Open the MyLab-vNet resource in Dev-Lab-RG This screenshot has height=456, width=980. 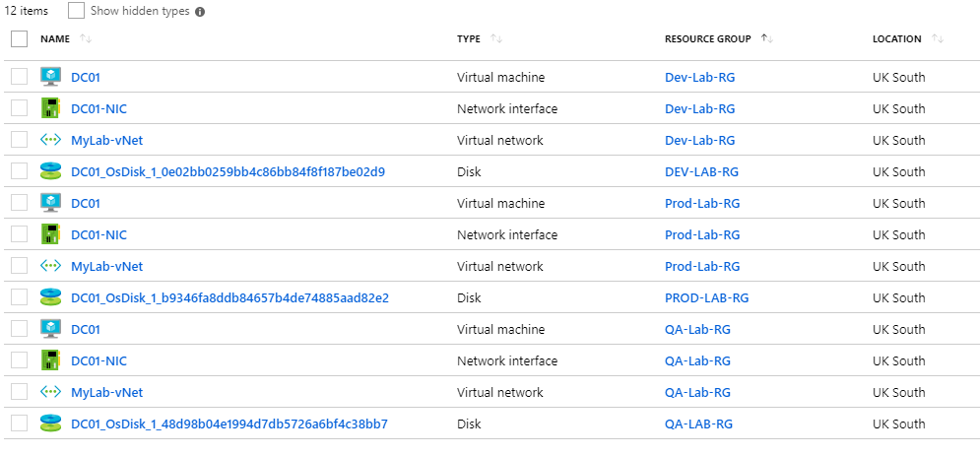(x=107, y=140)
